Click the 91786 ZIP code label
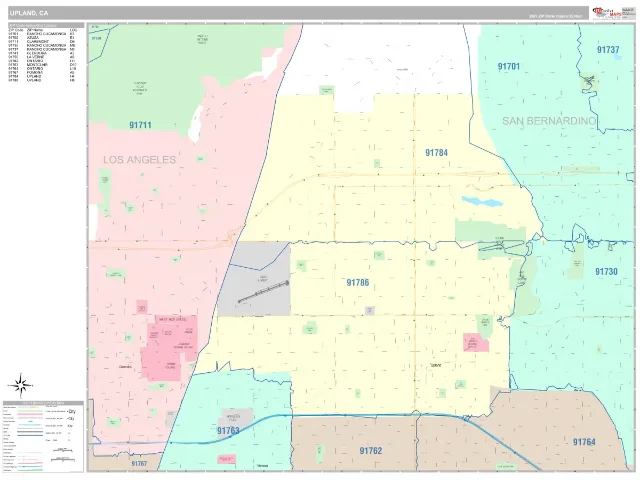This screenshot has width=640, height=480. [x=358, y=282]
